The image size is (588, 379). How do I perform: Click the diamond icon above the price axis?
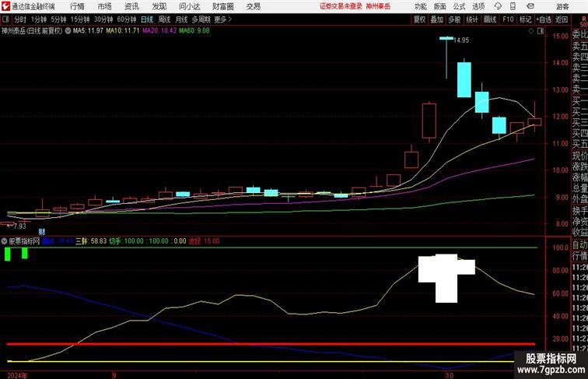point(531,31)
